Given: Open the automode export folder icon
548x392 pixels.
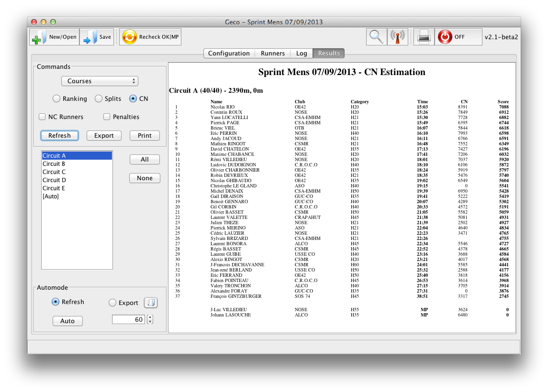Looking at the screenshot, I should click(151, 303).
